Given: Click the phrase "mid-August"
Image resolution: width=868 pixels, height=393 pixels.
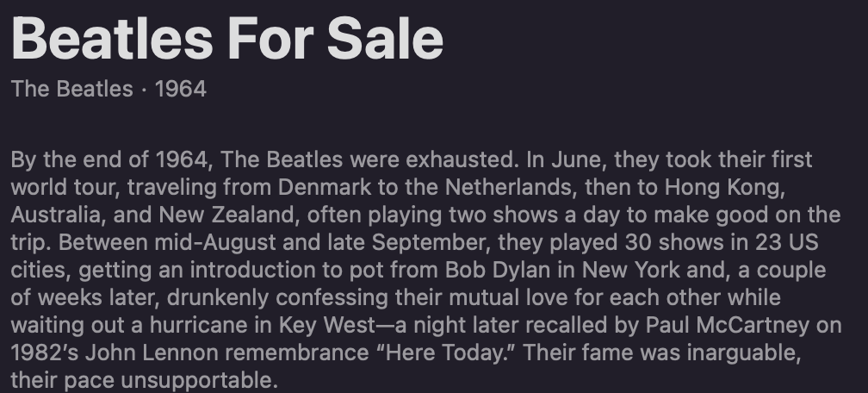Looking at the screenshot, I should point(214,243).
